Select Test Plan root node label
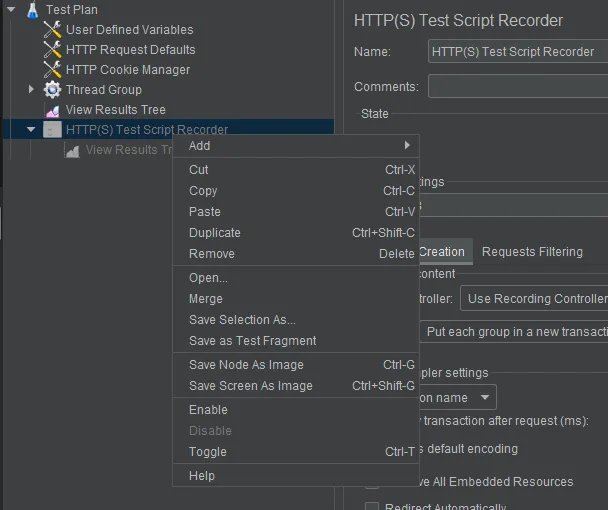 [72, 10]
